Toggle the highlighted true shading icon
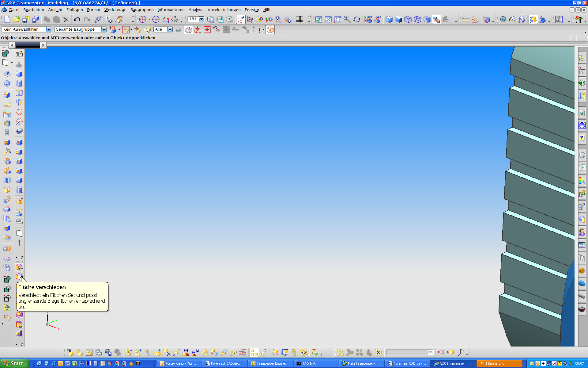Image resolution: width=588 pixels, height=368 pixels. coord(533,20)
